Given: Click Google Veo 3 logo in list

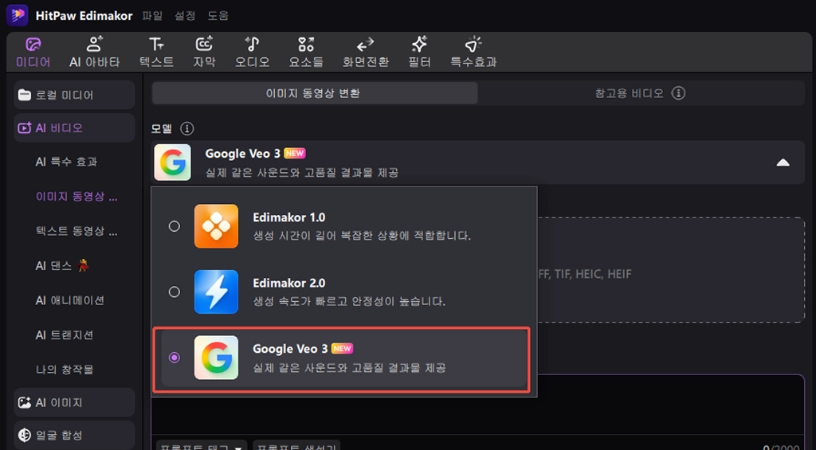Looking at the screenshot, I should [x=216, y=357].
